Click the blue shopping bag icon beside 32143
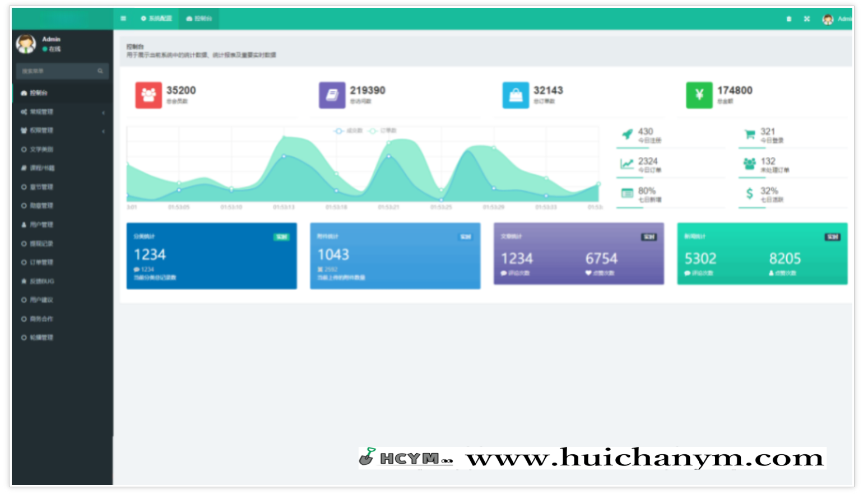Viewport: 868px width, 499px height. [x=516, y=95]
